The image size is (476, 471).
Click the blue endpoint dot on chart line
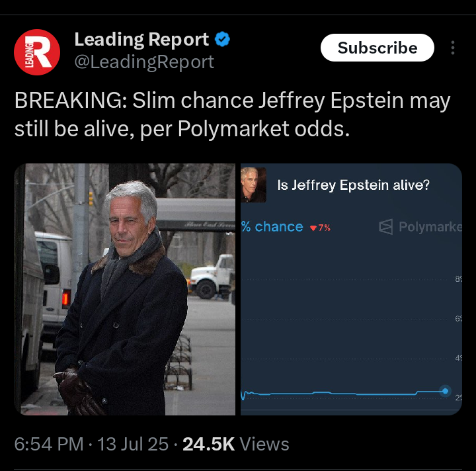pos(446,391)
